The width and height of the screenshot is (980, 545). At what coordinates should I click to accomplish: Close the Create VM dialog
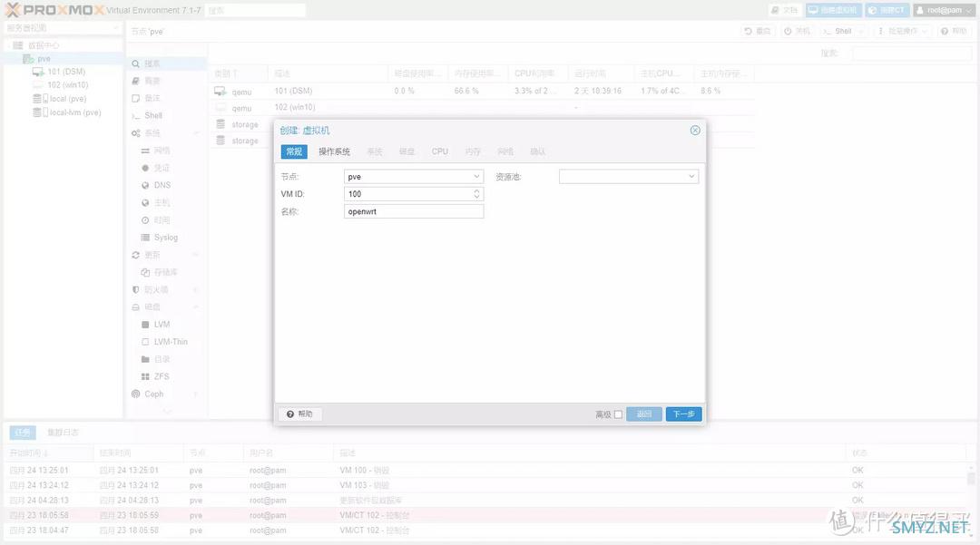695,130
